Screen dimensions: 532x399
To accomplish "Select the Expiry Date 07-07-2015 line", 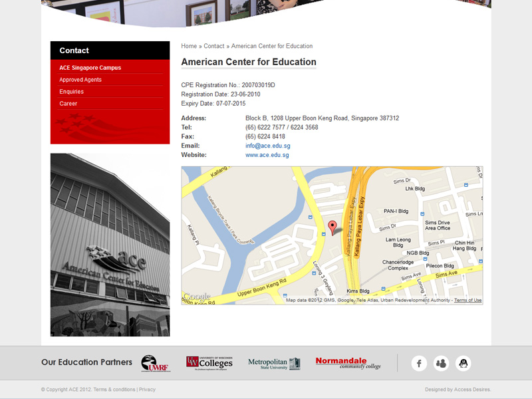I will coord(213,104).
